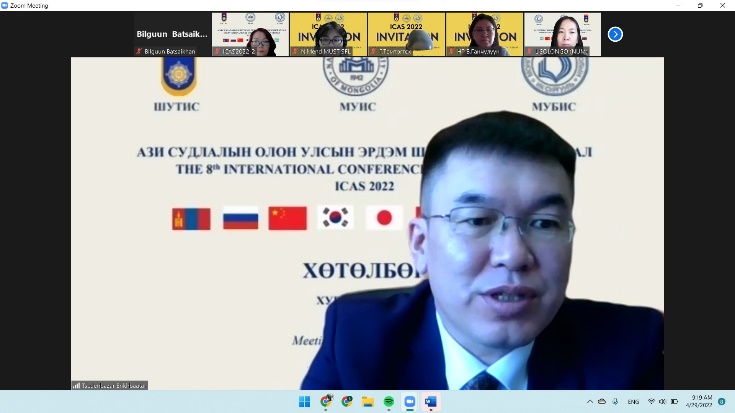Viewport: 735px width, 413px height.
Task: Open File Explorer from the taskbar
Action: tap(368, 402)
